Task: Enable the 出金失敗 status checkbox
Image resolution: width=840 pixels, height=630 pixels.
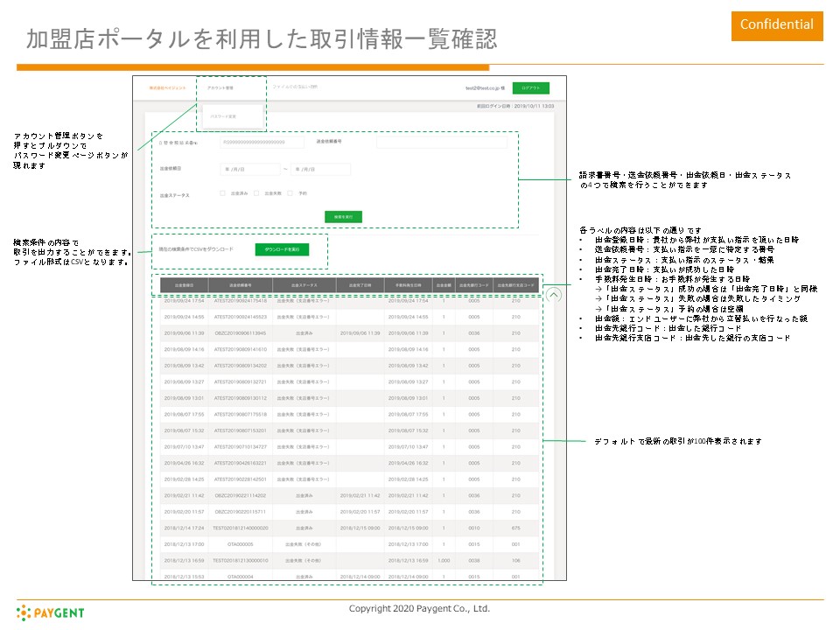Action: (x=256, y=193)
